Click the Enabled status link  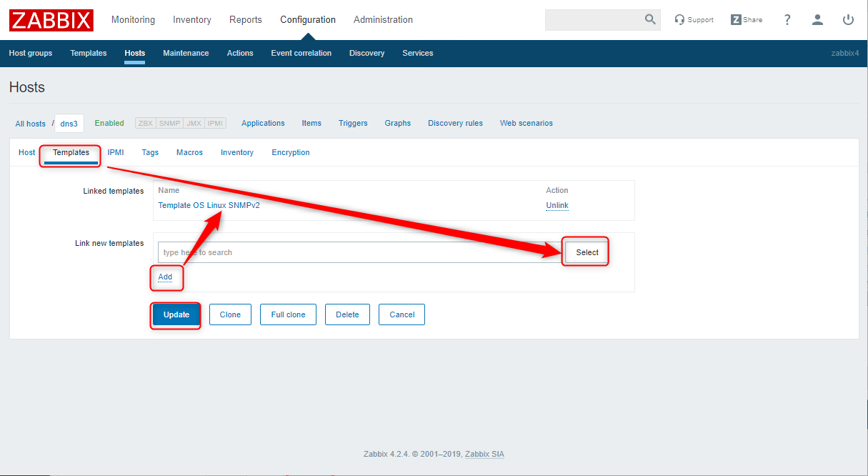point(109,123)
